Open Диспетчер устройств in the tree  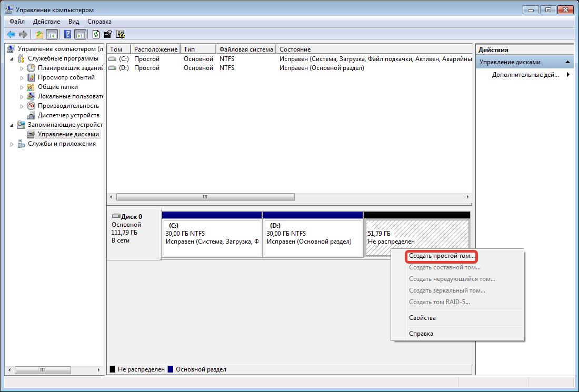pyautogui.click(x=68, y=115)
